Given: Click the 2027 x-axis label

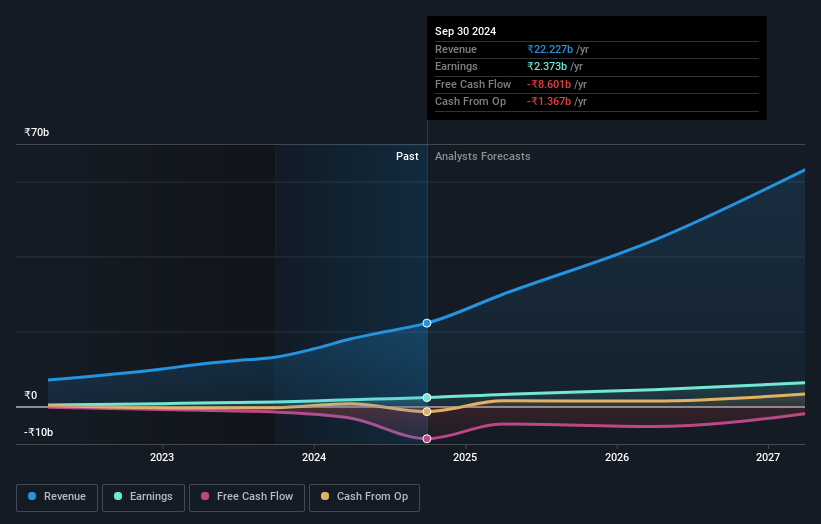Looking at the screenshot, I should (x=768, y=457).
